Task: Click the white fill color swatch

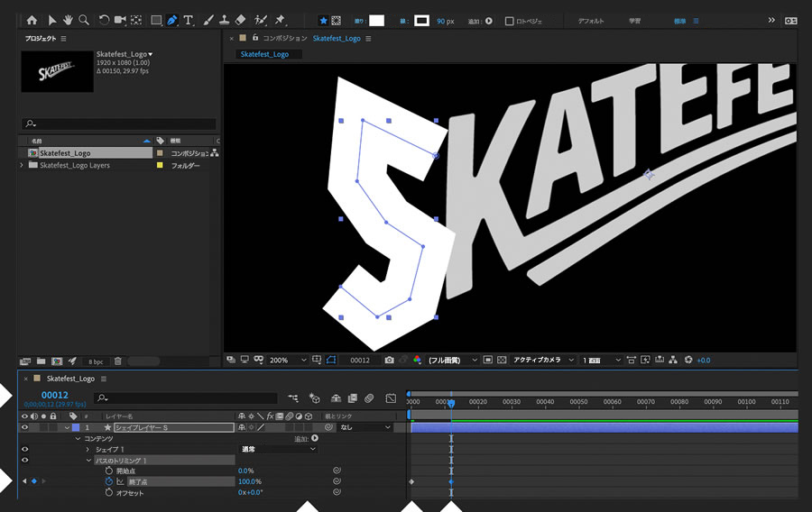Action: pos(376,20)
